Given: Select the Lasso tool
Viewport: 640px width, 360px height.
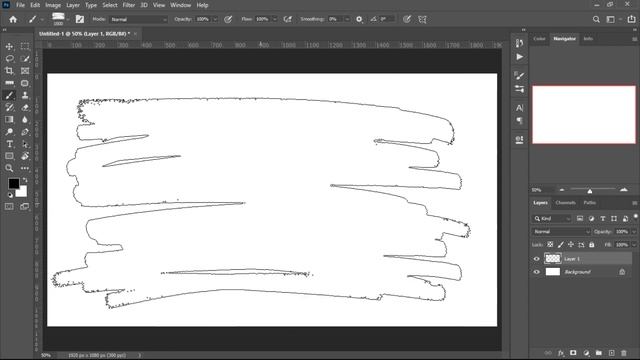Looking at the screenshot, I should click(9, 59).
